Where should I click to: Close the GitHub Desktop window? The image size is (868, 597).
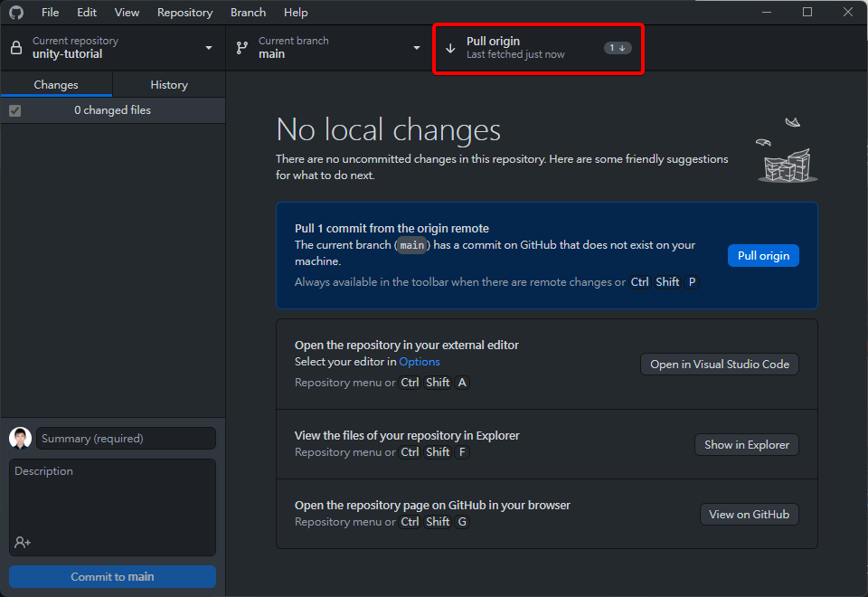pyautogui.click(x=847, y=12)
